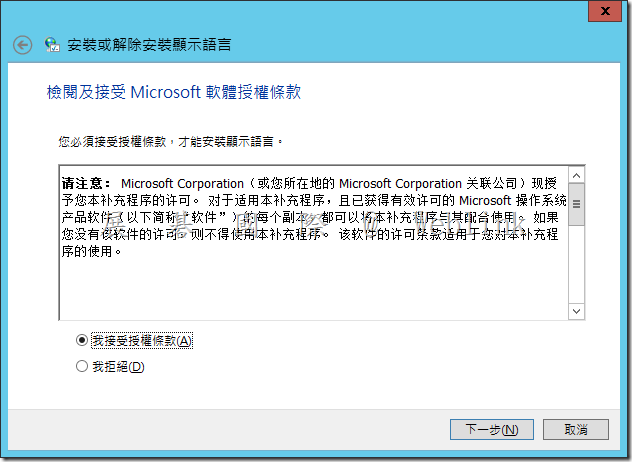Click the license scrollbar up arrow

tap(576, 175)
